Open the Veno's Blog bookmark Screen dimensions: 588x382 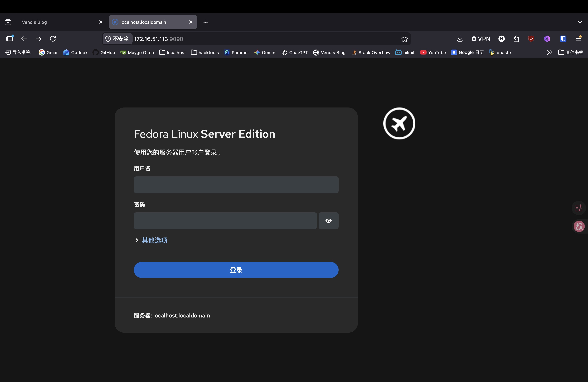(329, 52)
